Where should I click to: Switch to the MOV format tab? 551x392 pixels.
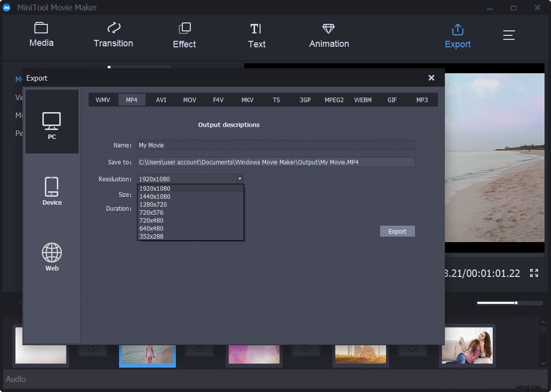tap(190, 100)
